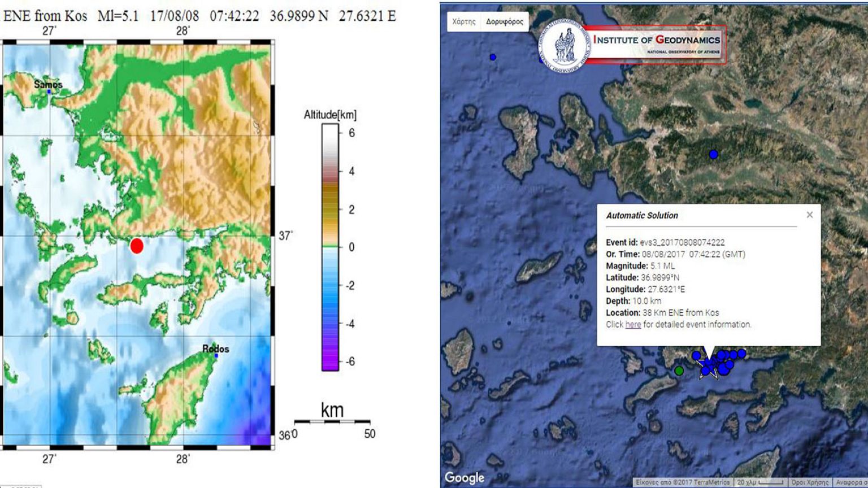Click the Institute of Geodynamics logo
This screenshot has height=488, width=868.
coord(632,45)
